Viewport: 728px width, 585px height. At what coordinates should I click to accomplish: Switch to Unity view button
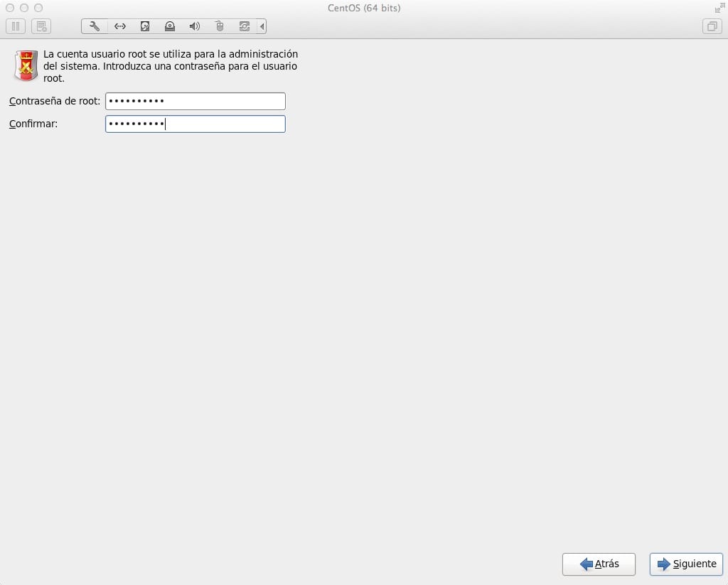pos(712,26)
